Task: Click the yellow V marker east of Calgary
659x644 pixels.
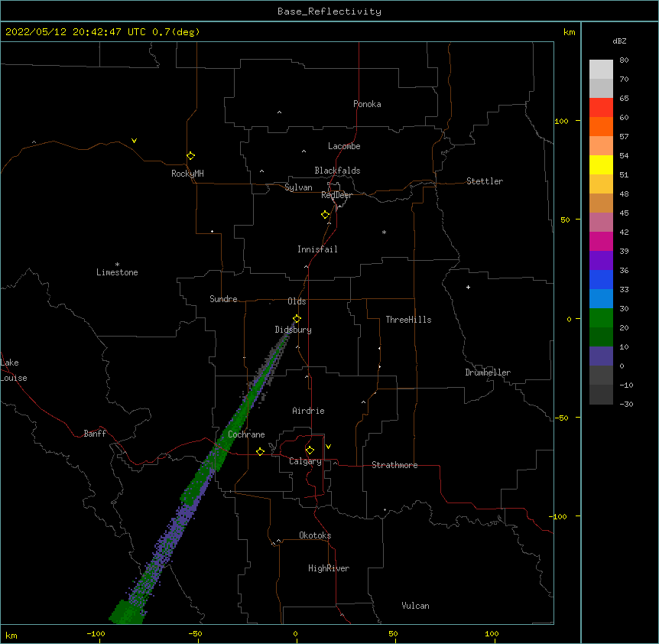Action: pos(328,447)
